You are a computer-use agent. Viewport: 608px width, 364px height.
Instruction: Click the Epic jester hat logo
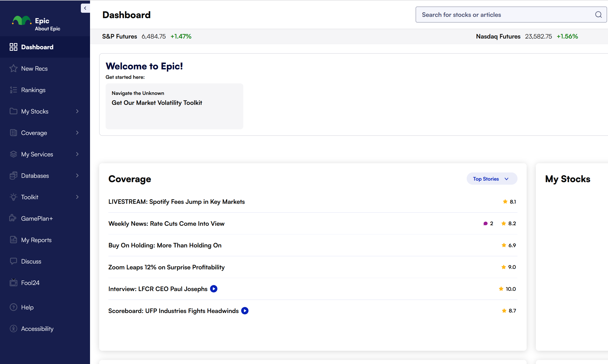(x=22, y=21)
